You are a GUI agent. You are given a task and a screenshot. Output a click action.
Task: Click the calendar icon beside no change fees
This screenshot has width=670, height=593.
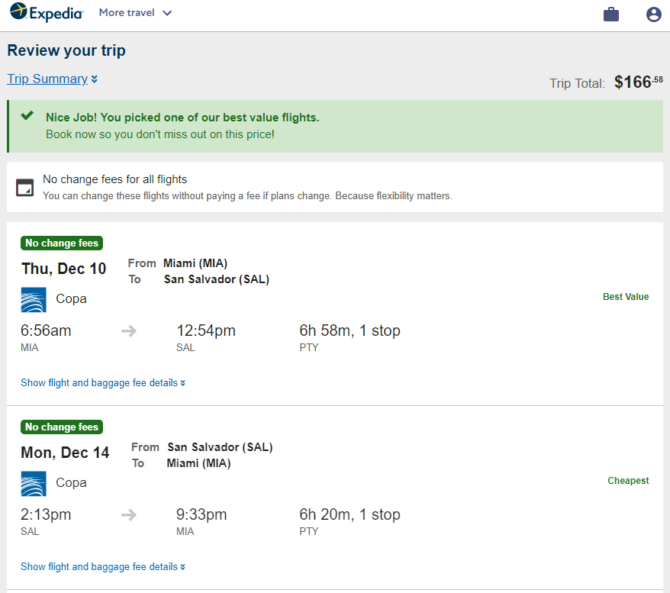point(25,187)
